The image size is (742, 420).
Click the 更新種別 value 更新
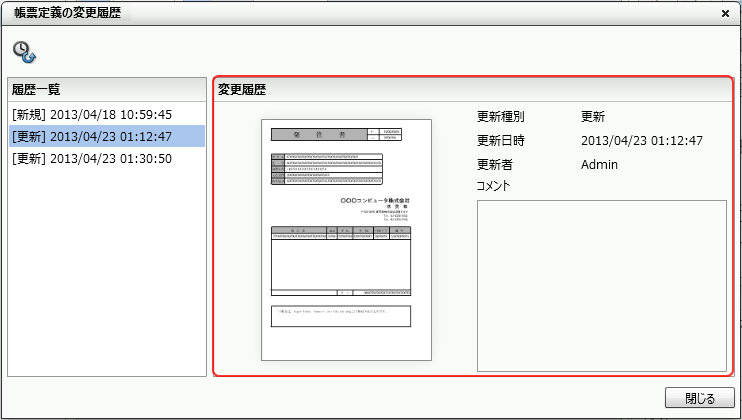click(593, 116)
